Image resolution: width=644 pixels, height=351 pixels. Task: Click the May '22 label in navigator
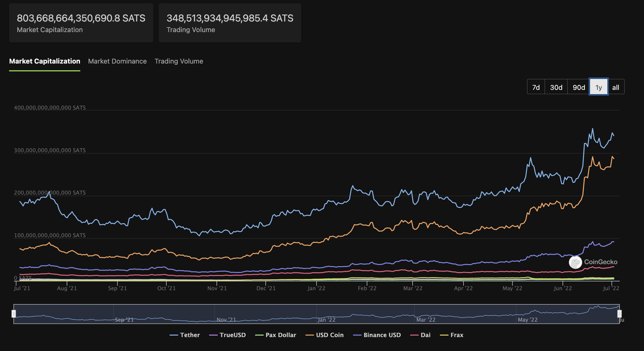click(527, 320)
